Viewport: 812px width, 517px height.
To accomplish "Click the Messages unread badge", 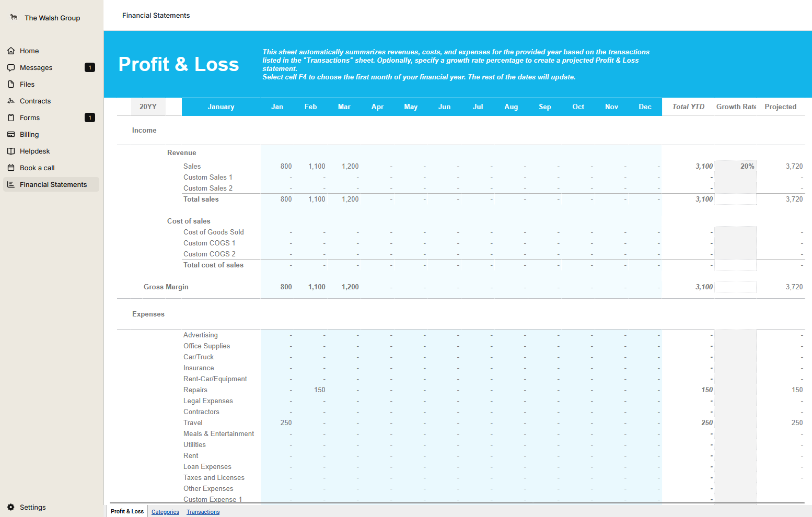I will (x=90, y=67).
